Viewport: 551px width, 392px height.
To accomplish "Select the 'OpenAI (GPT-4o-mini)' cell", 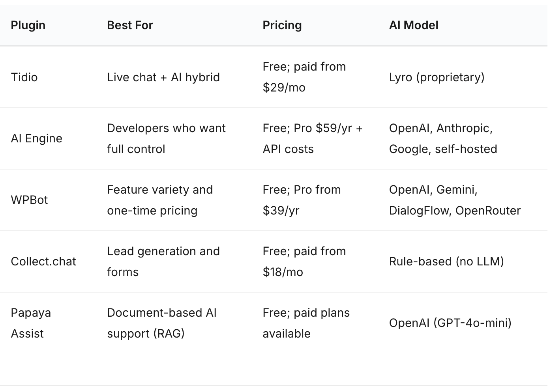I will 450,323.
